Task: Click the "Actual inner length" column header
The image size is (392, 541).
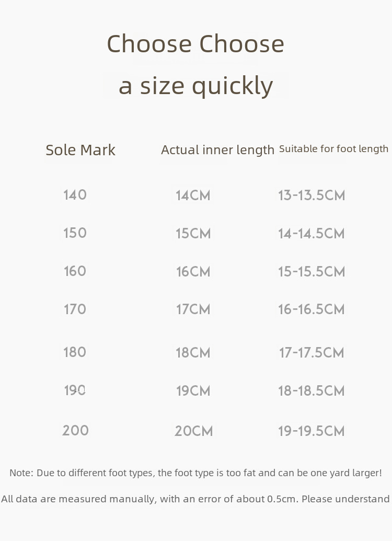Action: pos(217,150)
